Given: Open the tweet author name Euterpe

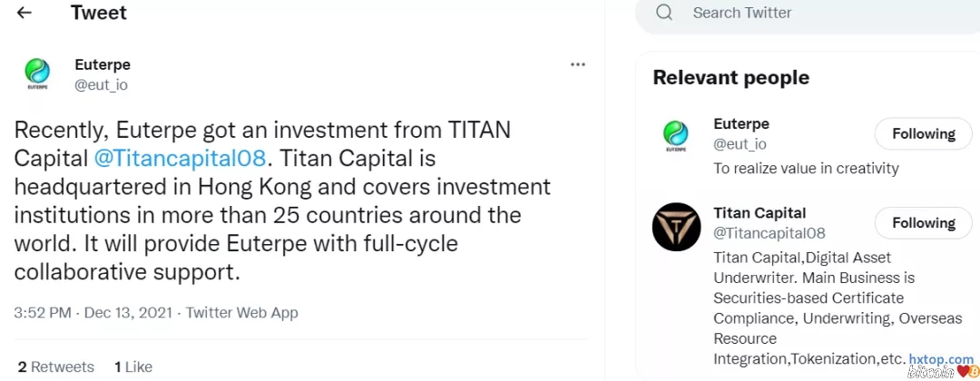Looking at the screenshot, I should click(x=103, y=64).
